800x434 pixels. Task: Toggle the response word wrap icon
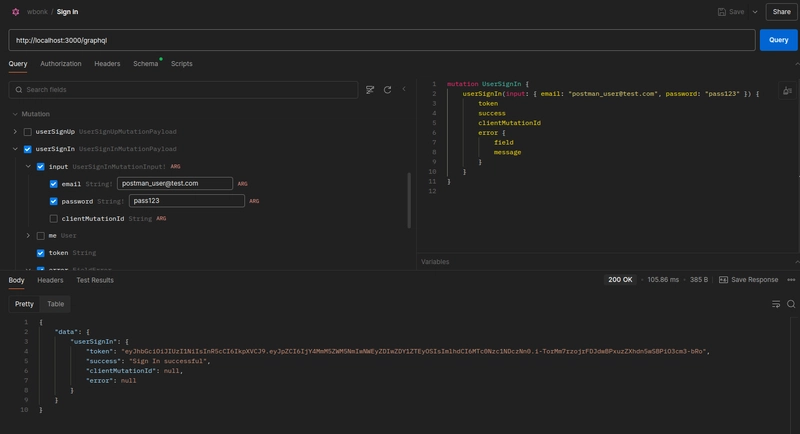(x=776, y=304)
